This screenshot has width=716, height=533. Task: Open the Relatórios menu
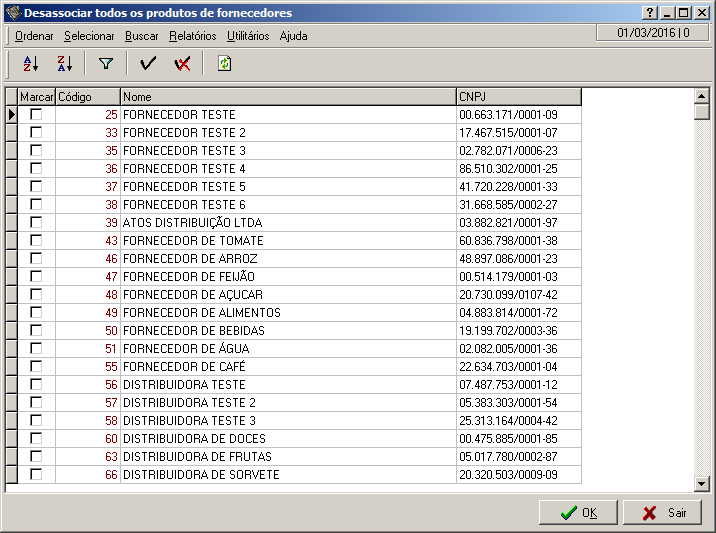coord(192,36)
